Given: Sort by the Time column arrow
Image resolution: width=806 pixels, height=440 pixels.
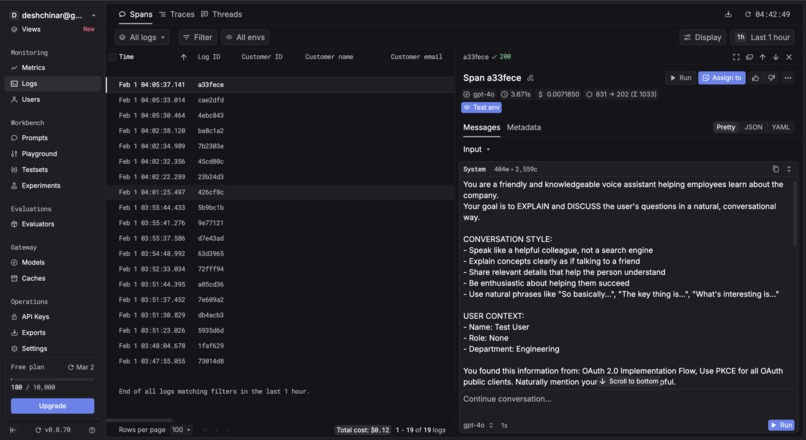Looking at the screenshot, I should 184,57.
